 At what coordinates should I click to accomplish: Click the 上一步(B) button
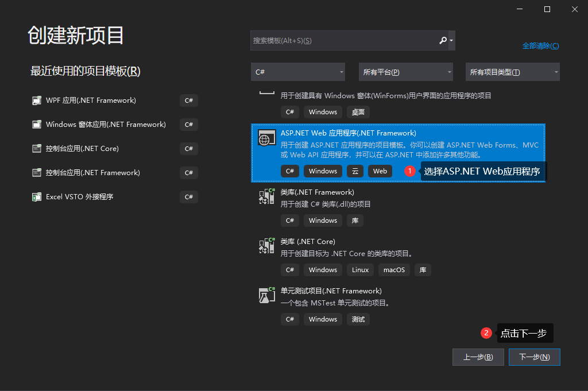[x=478, y=357]
